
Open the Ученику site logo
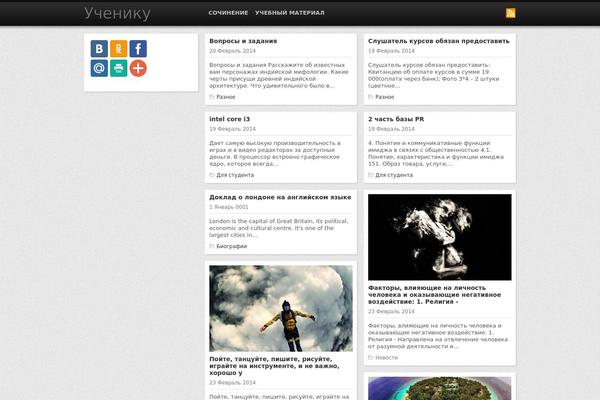[117, 13]
